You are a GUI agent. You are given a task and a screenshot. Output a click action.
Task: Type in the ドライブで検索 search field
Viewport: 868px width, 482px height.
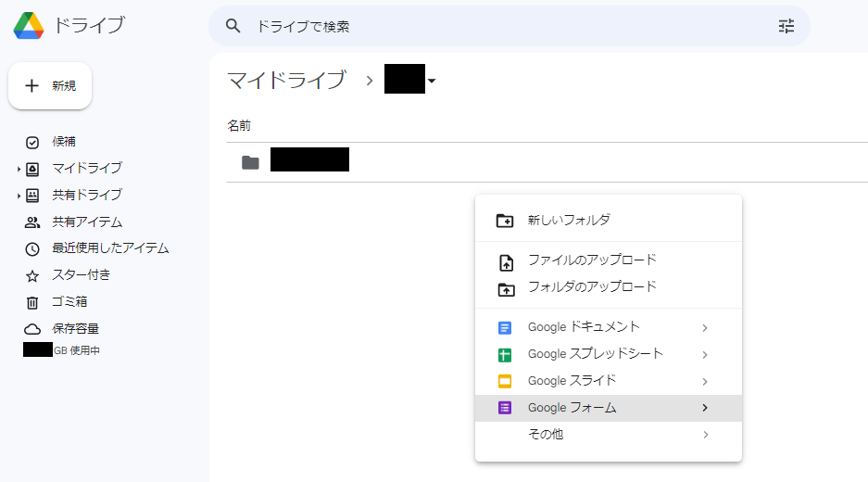pyautogui.click(x=509, y=26)
